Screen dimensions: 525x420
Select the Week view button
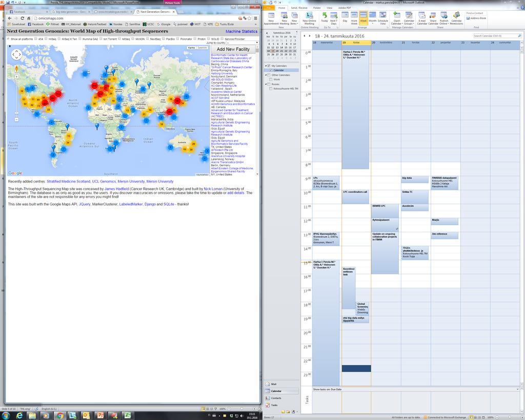364,17
